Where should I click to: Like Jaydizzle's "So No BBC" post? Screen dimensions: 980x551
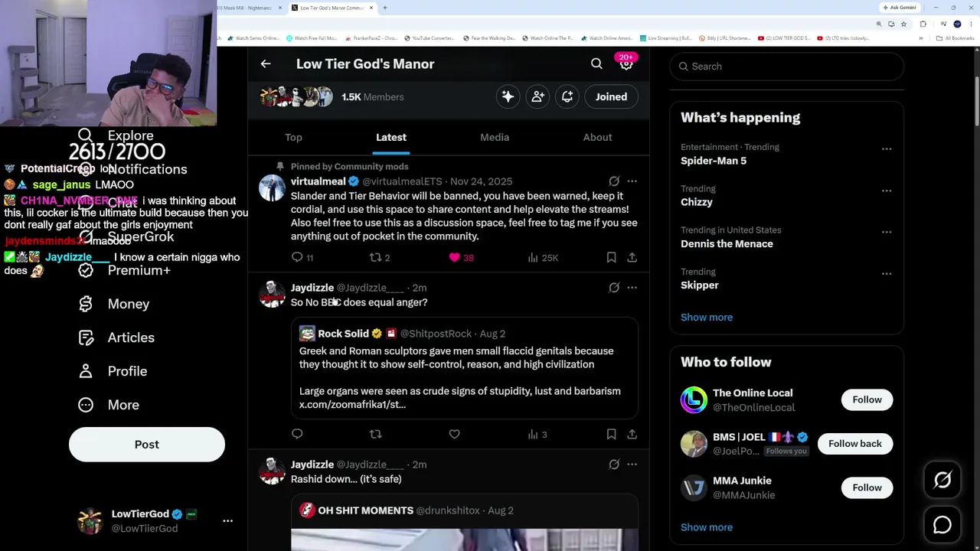[x=455, y=435]
